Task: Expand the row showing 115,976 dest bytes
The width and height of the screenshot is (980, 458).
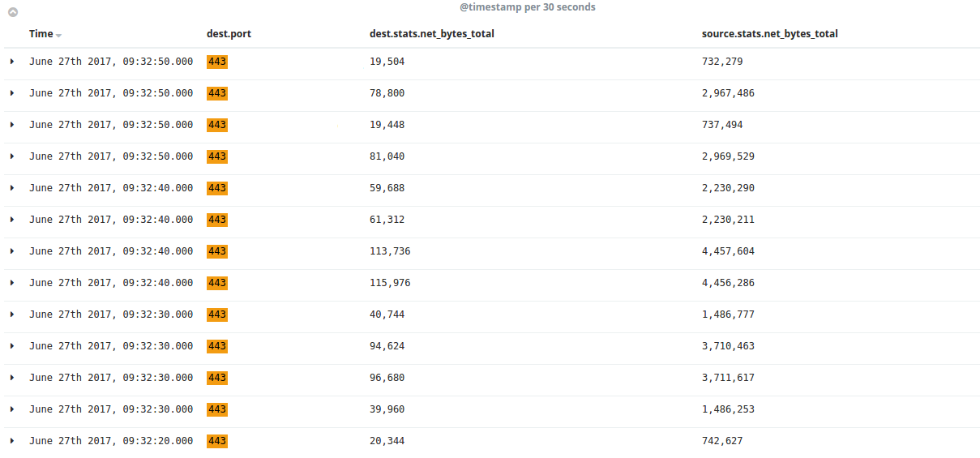Action: pyautogui.click(x=12, y=283)
